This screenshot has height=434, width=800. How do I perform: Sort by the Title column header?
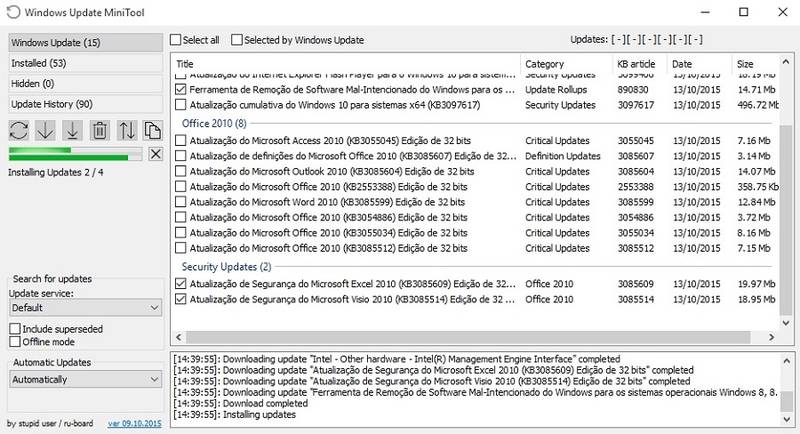point(185,64)
